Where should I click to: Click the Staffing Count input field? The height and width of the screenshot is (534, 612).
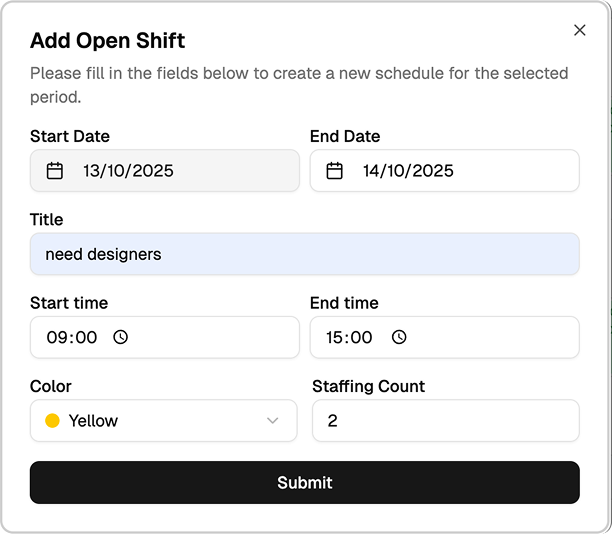coord(445,421)
